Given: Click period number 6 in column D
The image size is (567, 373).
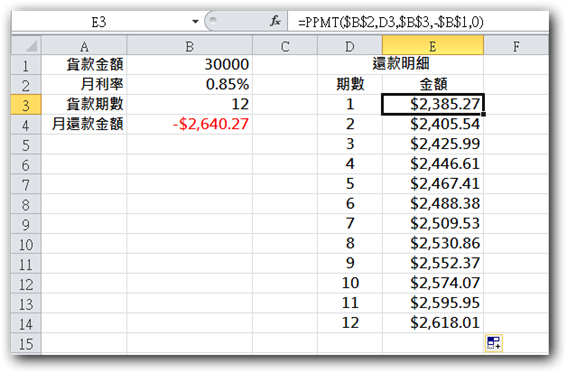Looking at the screenshot, I should [x=350, y=204].
